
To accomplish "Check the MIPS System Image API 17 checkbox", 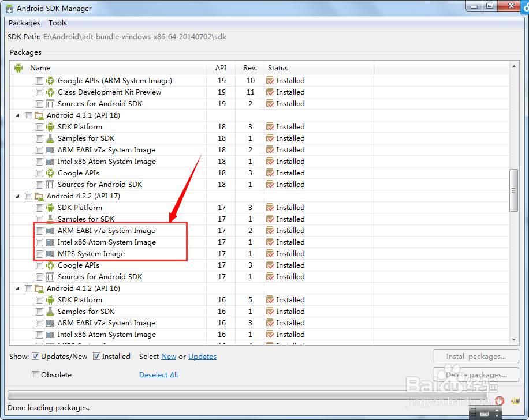I will [x=39, y=254].
